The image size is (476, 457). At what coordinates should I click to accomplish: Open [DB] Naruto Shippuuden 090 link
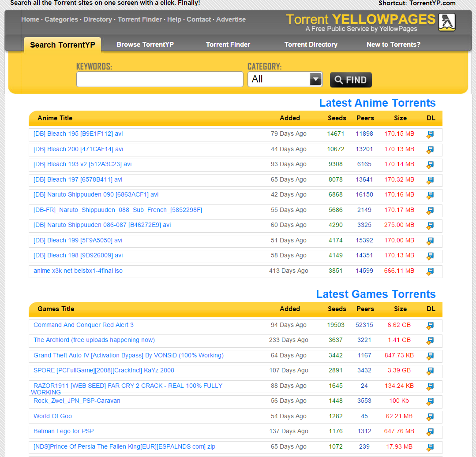pyautogui.click(x=96, y=195)
